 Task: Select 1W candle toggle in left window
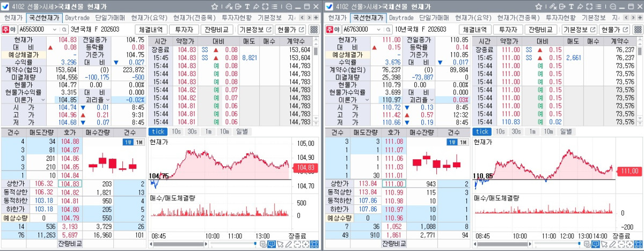pyautogui.click(x=127, y=142)
